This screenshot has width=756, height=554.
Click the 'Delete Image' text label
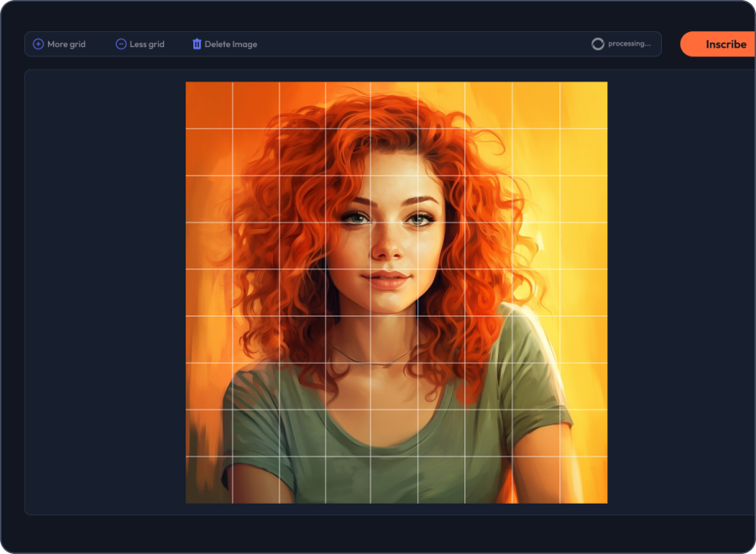click(x=231, y=44)
